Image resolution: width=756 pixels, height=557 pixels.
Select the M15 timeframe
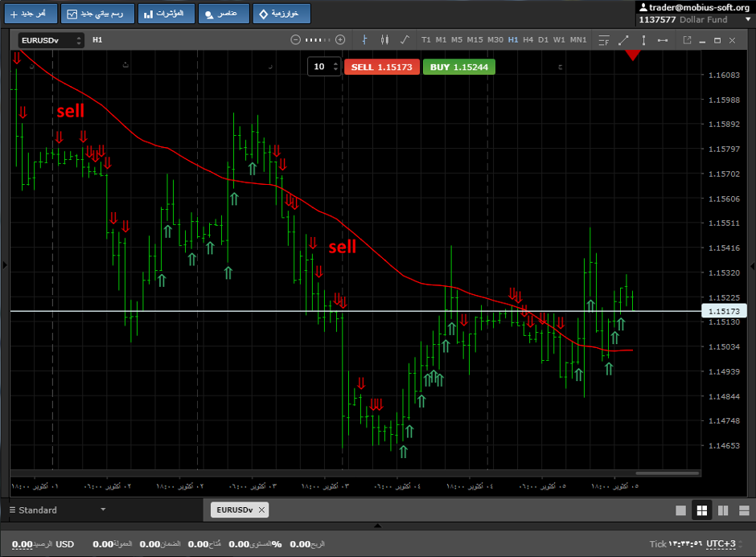point(475,39)
